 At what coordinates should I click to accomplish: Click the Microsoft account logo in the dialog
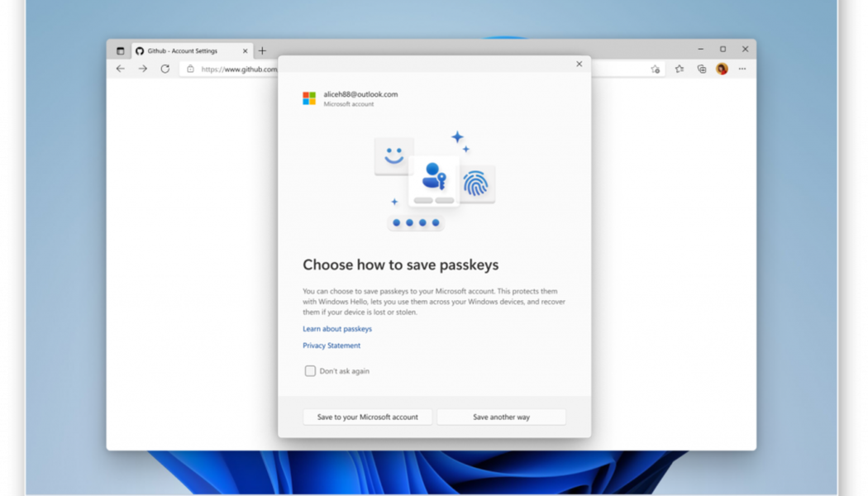(x=309, y=97)
